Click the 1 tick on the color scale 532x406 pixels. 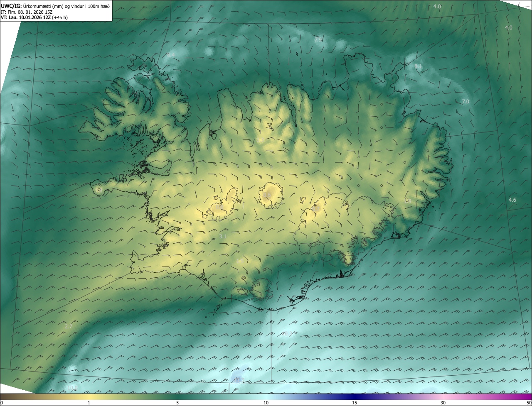click(89, 403)
